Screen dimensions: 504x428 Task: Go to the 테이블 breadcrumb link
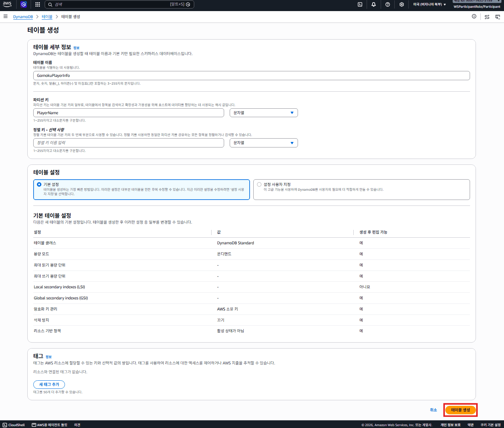47,17
